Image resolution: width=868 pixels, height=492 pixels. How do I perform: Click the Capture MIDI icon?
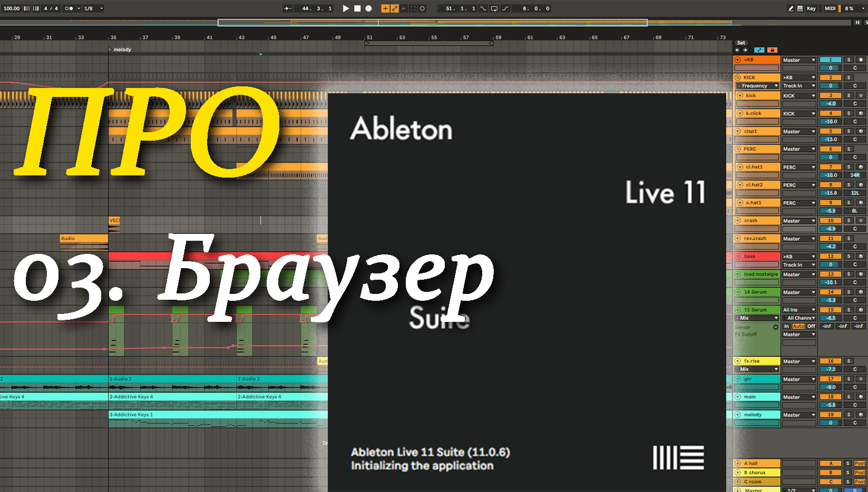point(413,8)
